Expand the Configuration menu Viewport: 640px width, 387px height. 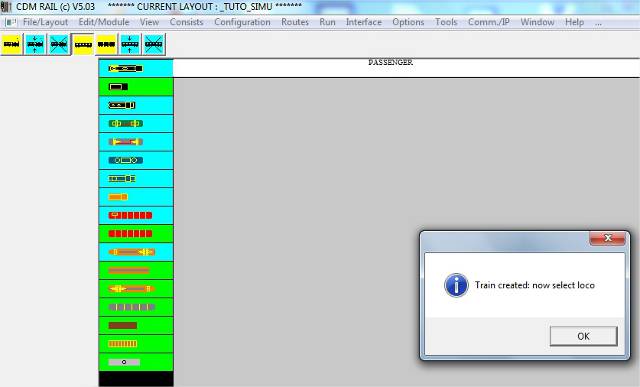242,22
